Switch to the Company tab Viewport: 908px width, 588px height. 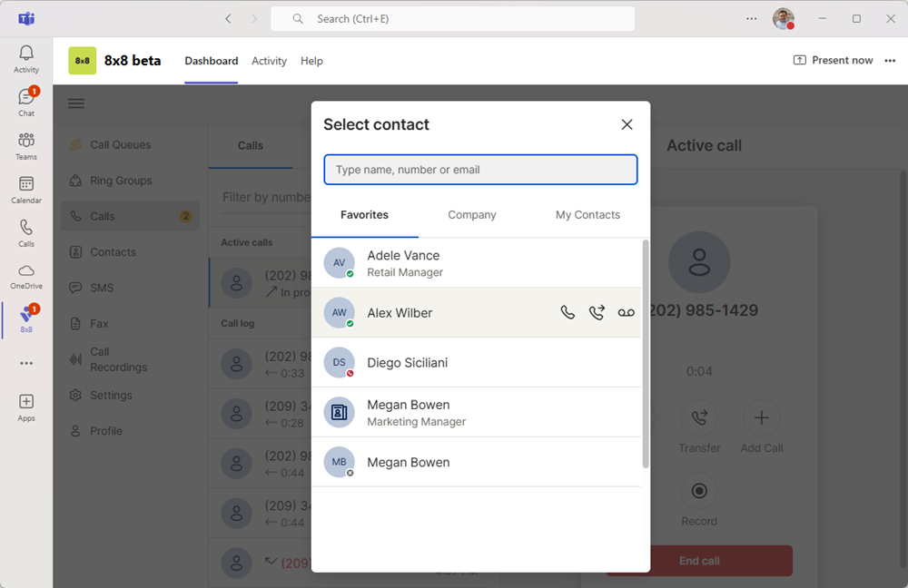tap(471, 215)
